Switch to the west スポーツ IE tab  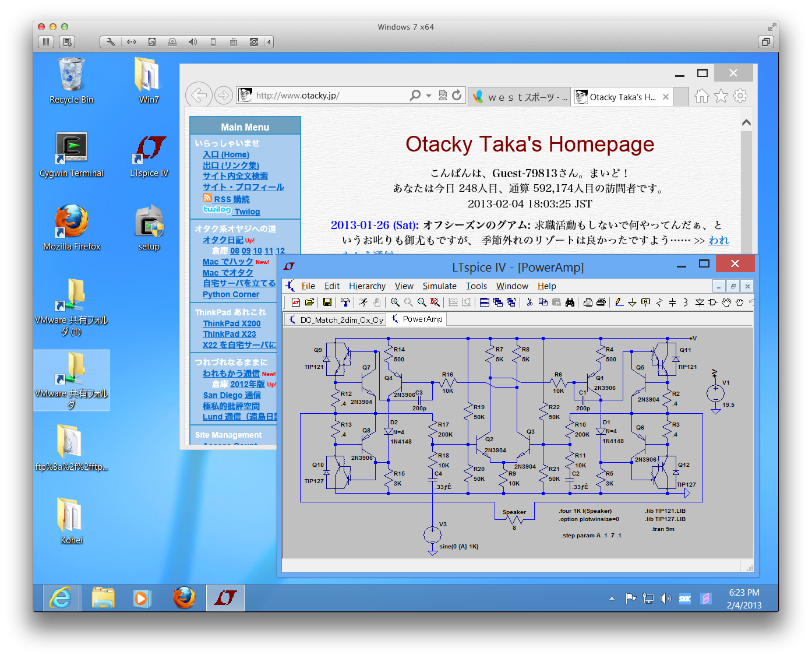pos(519,97)
